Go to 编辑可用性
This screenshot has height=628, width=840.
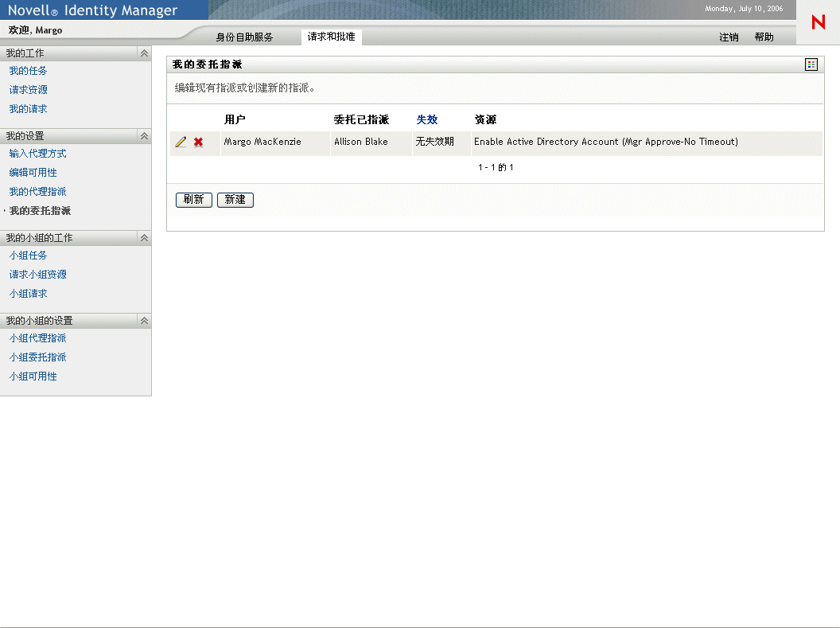pos(33,173)
